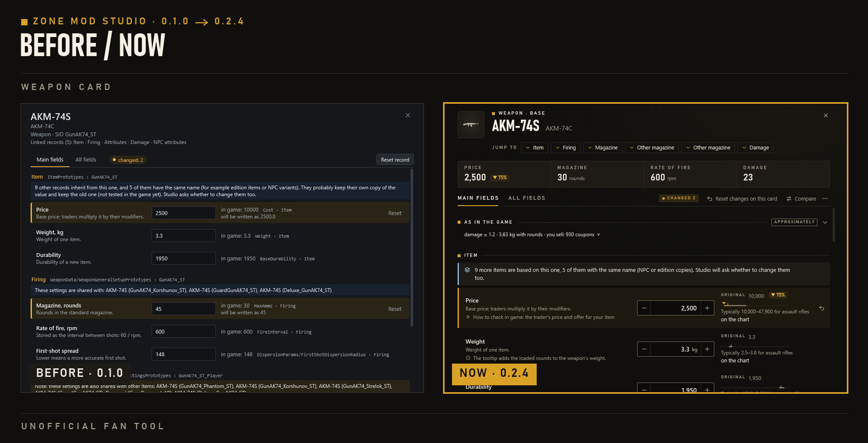
Task: Click the undo arrow icon beside Reset changes
Action: (710, 199)
